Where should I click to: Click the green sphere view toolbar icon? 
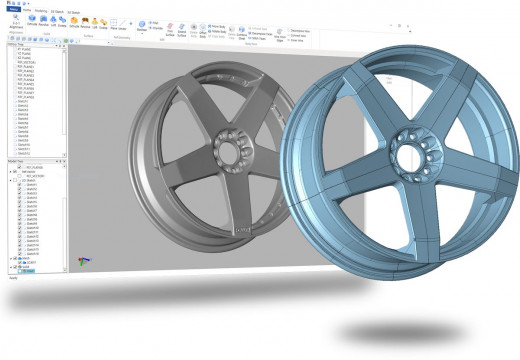(x=66, y=41)
